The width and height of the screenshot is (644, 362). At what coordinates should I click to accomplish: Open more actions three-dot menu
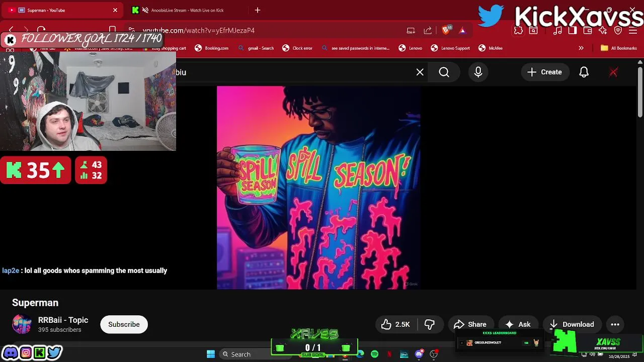(615, 324)
